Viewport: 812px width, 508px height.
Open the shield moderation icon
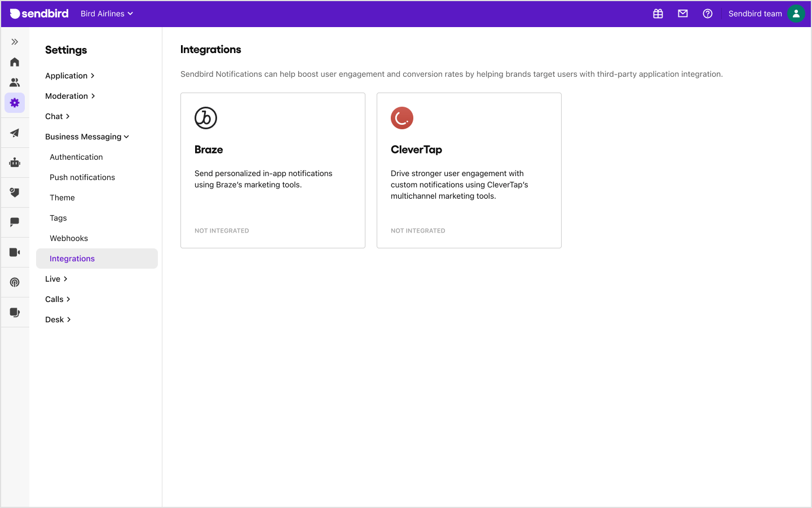click(x=15, y=192)
